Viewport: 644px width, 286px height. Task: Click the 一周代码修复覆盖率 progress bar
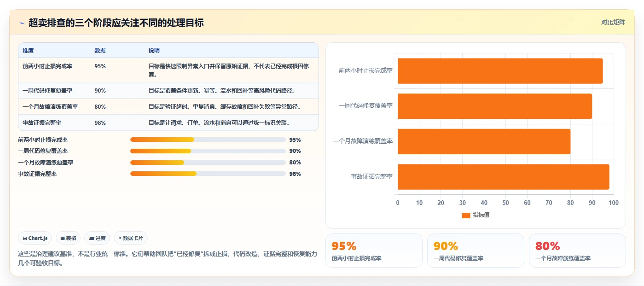pyautogui.click(x=208, y=151)
